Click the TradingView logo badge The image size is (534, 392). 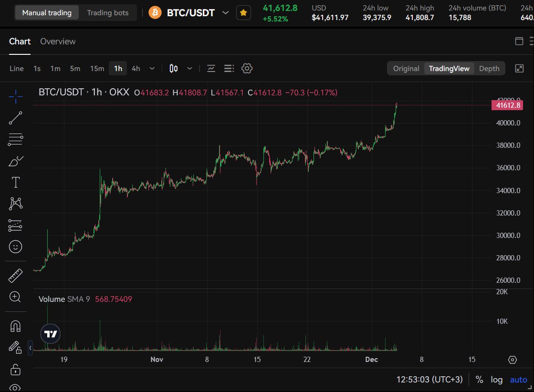(x=51, y=334)
